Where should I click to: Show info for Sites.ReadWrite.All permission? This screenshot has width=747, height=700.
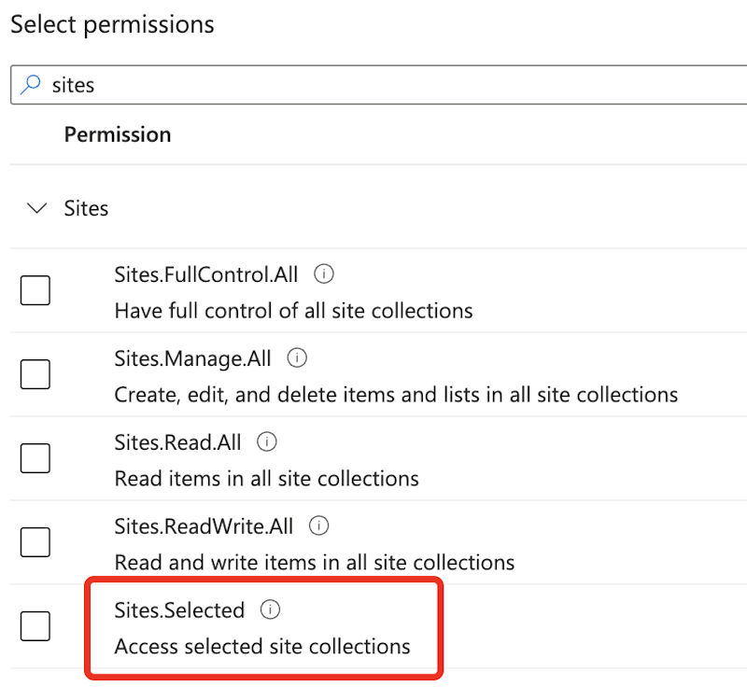point(318,526)
